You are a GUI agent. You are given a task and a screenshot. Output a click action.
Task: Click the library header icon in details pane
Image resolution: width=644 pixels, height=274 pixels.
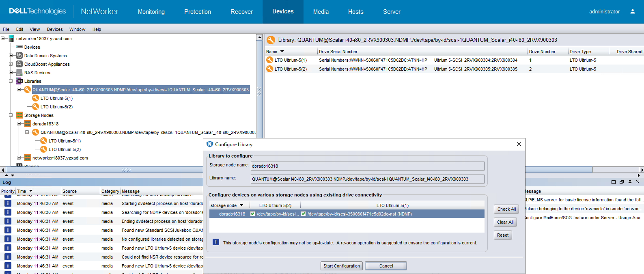coord(271,40)
